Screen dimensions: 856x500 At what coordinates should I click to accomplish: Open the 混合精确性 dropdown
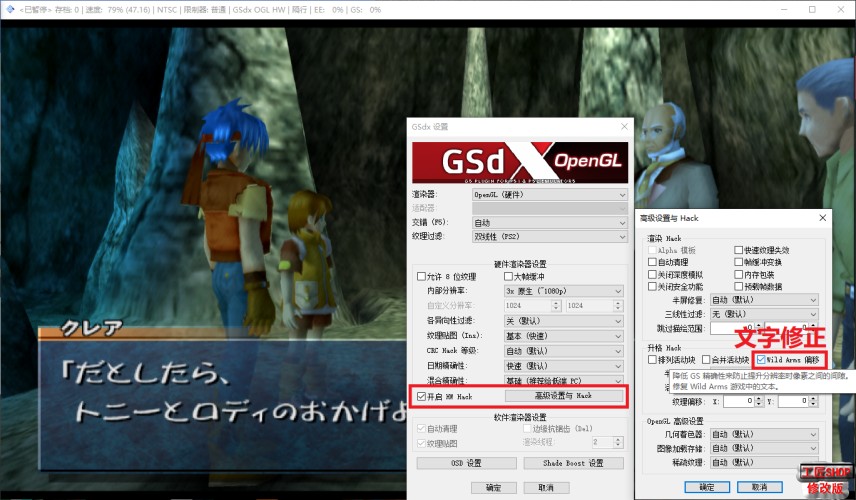563,380
